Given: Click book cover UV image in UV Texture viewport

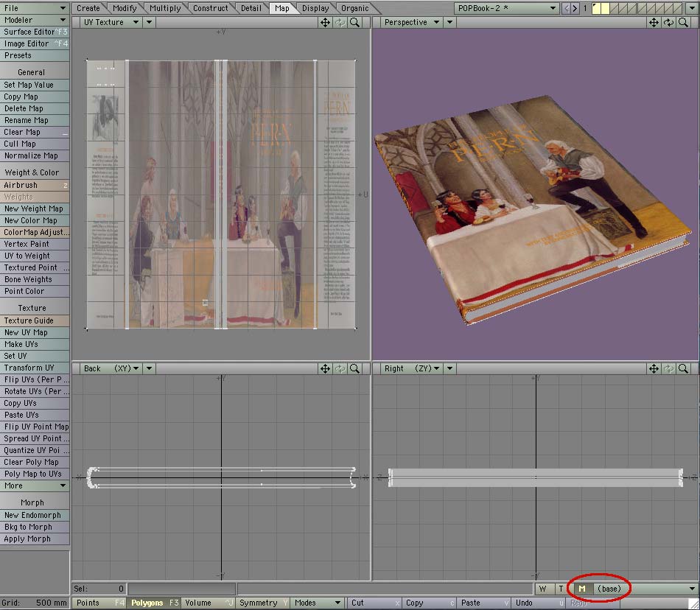Looking at the screenshot, I should 221,194.
